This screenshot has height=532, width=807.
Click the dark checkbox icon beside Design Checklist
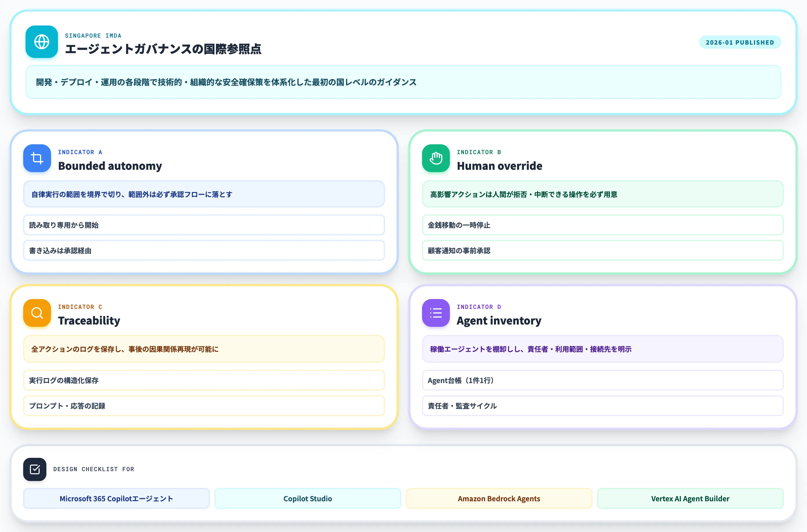point(34,469)
